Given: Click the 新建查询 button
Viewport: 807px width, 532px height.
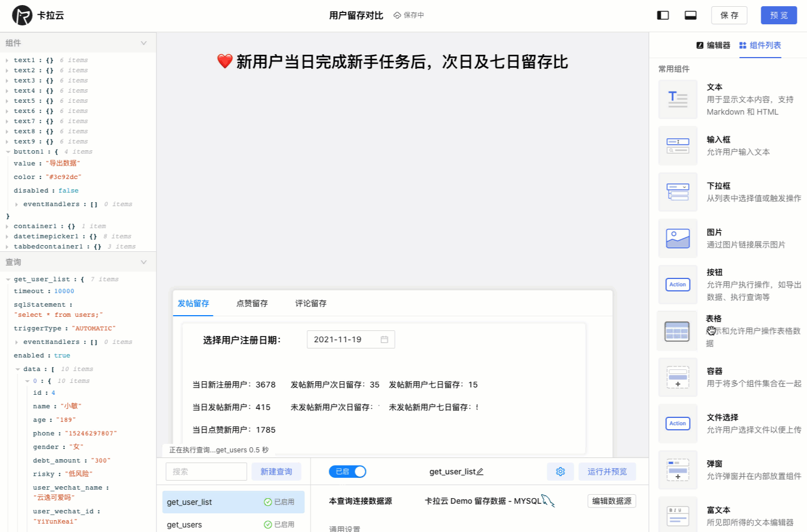Looking at the screenshot, I should [x=276, y=471].
